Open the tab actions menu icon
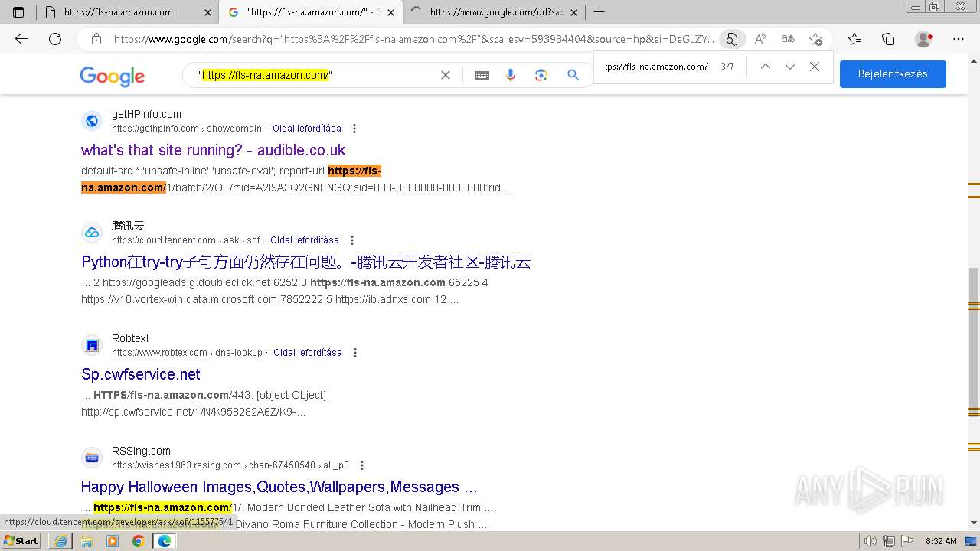This screenshot has width=980, height=551. pos(18,12)
